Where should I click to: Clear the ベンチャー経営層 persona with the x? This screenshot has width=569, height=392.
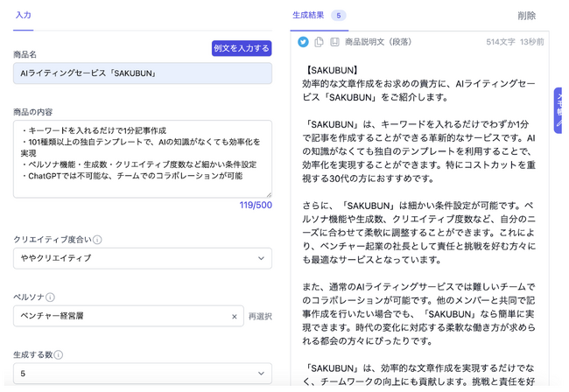235,317
